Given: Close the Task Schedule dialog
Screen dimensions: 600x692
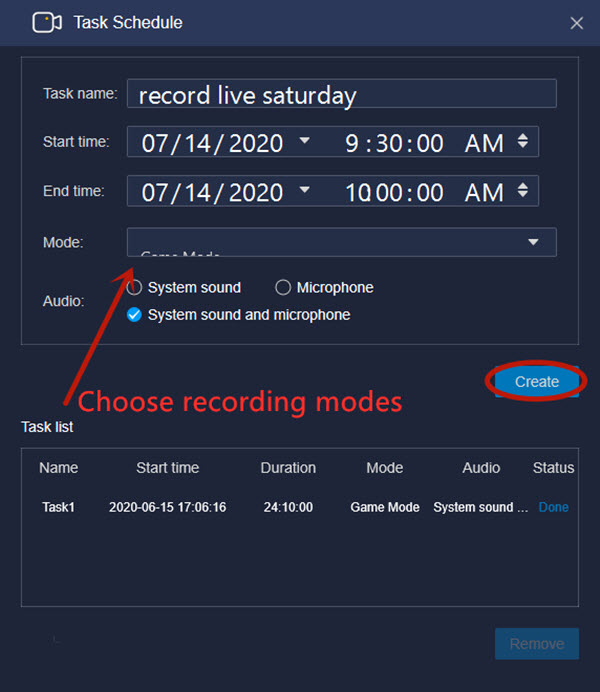Looking at the screenshot, I should 577,23.
